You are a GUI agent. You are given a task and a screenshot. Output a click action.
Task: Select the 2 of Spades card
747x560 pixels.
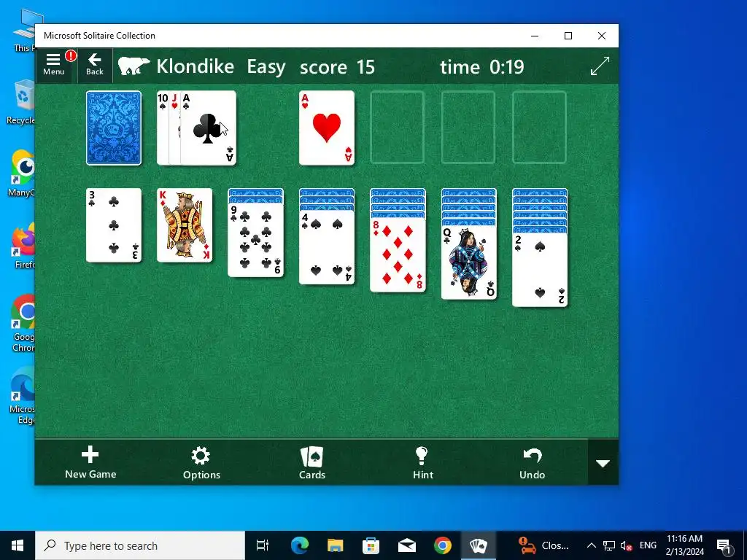pyautogui.click(x=540, y=270)
